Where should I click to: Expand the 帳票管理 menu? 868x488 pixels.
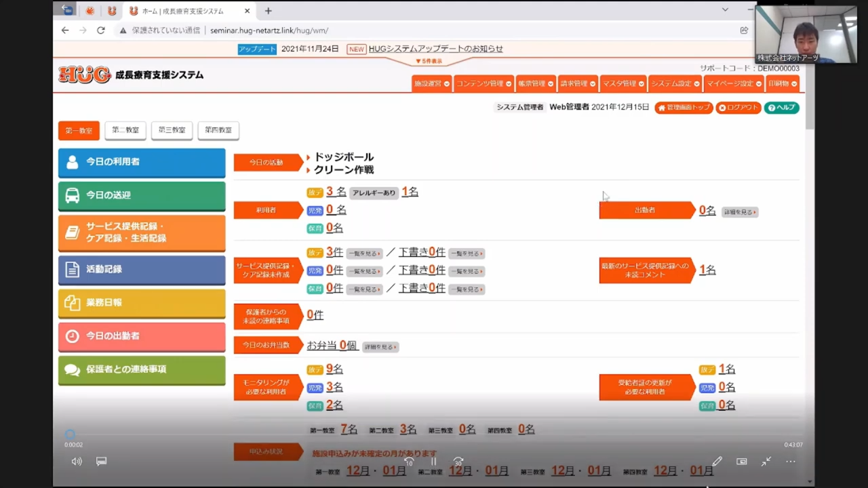(536, 83)
